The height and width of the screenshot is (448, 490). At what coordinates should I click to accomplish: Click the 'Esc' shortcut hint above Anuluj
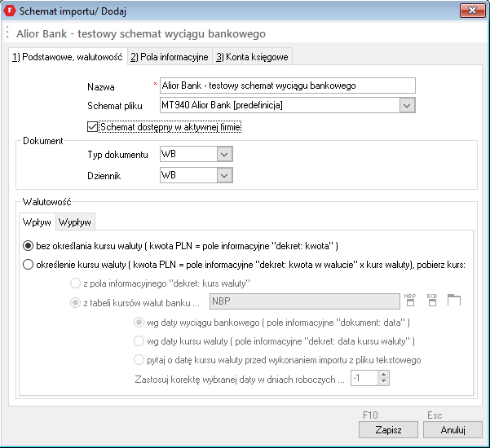[435, 415]
